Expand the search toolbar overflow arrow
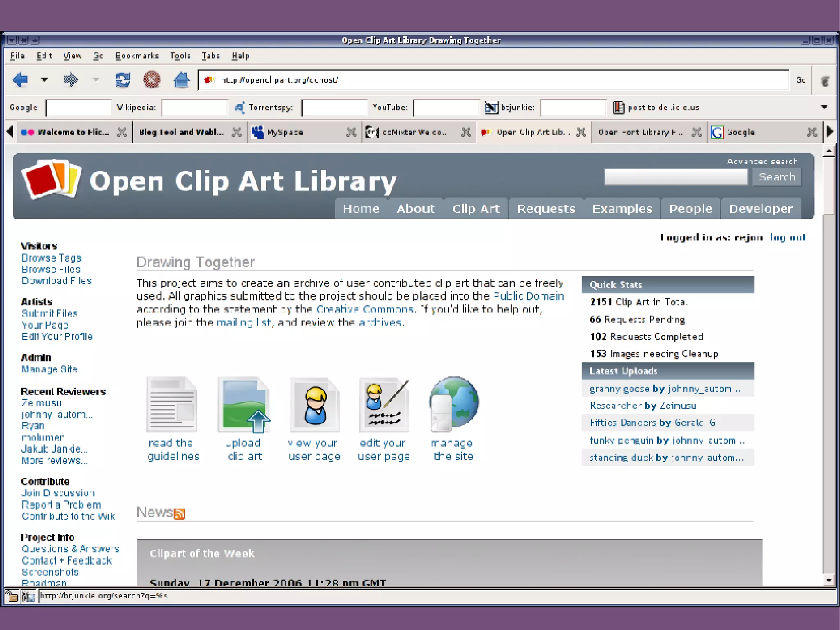This screenshot has height=630, width=840. (824, 107)
